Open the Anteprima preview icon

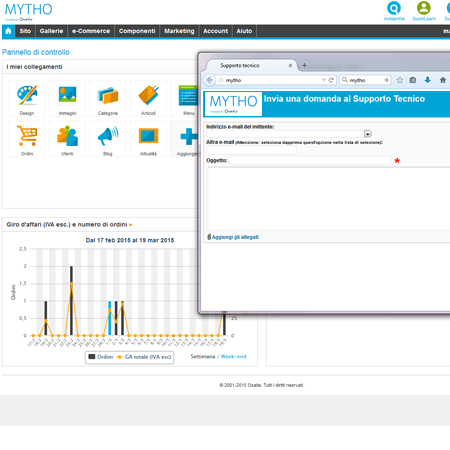[x=394, y=8]
